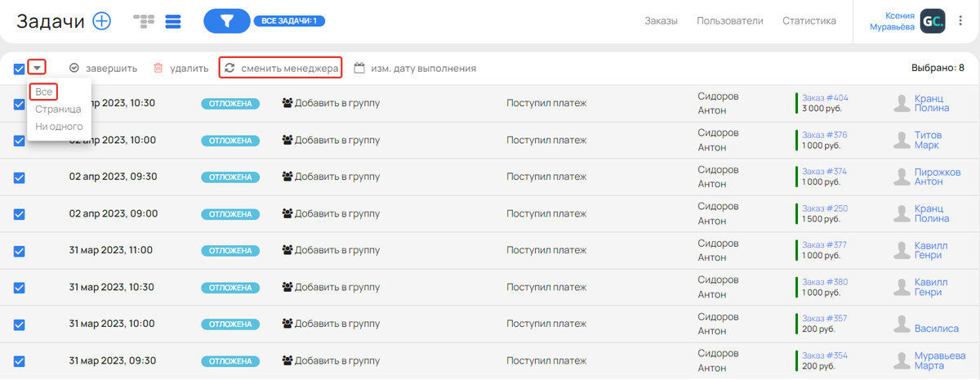This screenshot has height=380, width=980.
Task: Click ОТЛОЖЕНА status badge, order #357 row
Action: point(230,324)
